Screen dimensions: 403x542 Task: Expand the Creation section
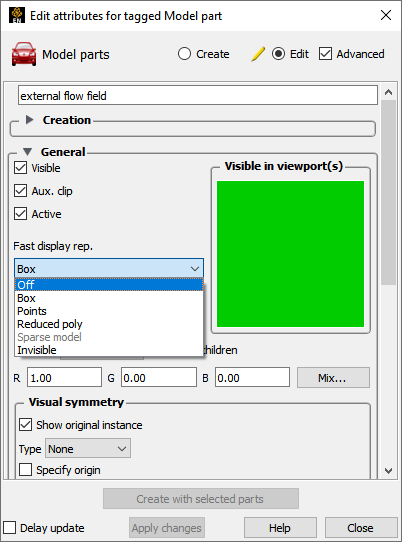click(30, 120)
